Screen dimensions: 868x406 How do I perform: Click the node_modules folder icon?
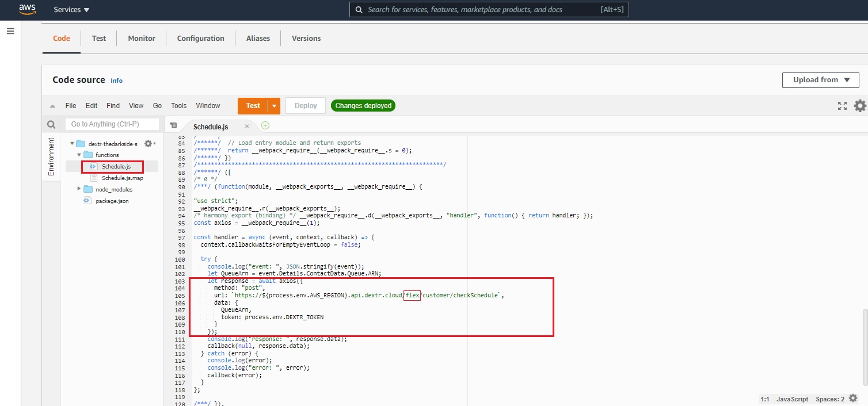[x=88, y=189]
